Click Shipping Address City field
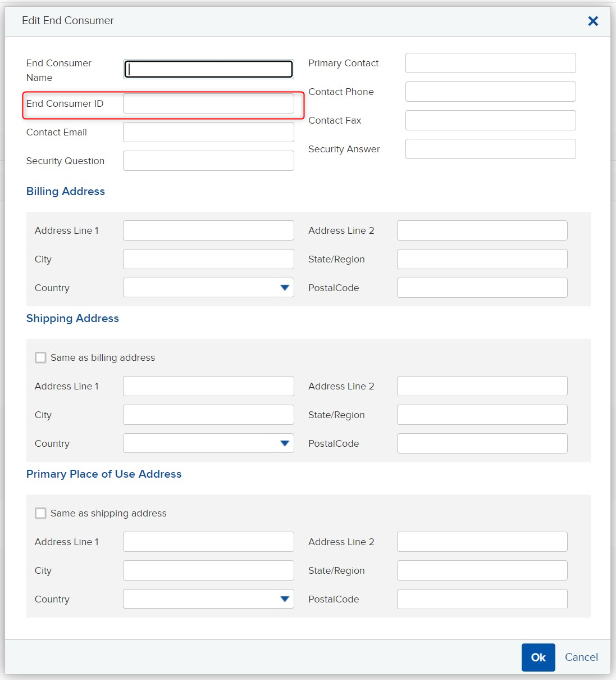 208,415
